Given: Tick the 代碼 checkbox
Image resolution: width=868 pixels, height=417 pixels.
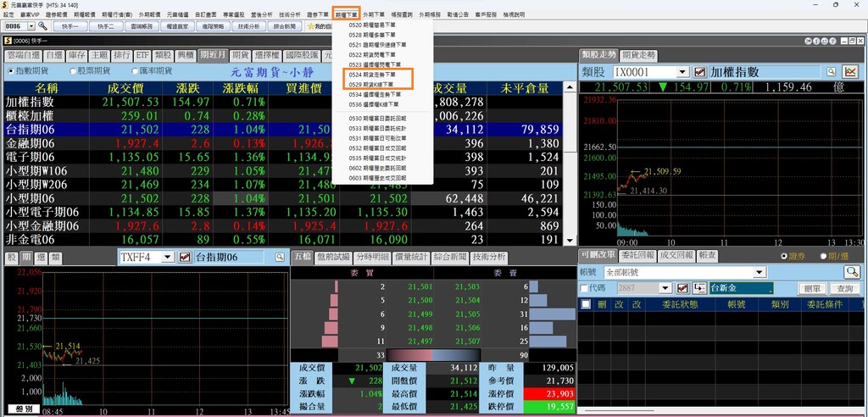Looking at the screenshot, I should click(583, 288).
